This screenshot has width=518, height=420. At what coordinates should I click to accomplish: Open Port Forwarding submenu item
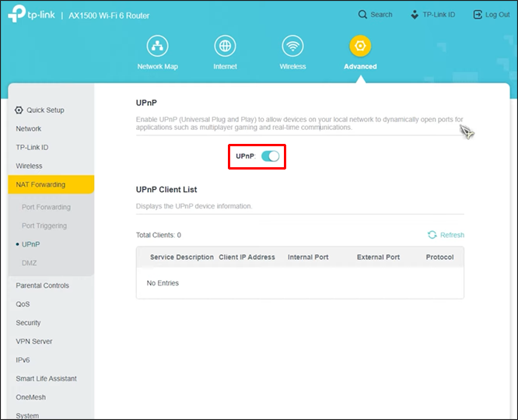(46, 207)
